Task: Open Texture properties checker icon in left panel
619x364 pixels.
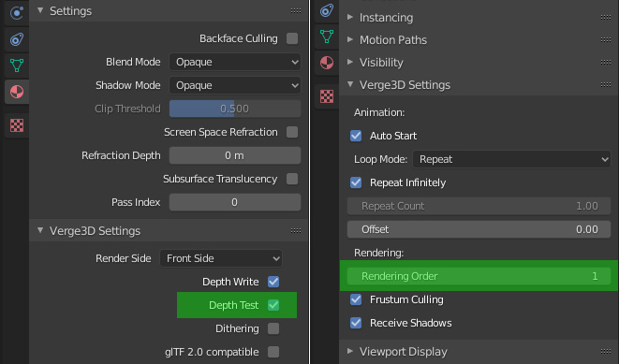Action: click(17, 125)
